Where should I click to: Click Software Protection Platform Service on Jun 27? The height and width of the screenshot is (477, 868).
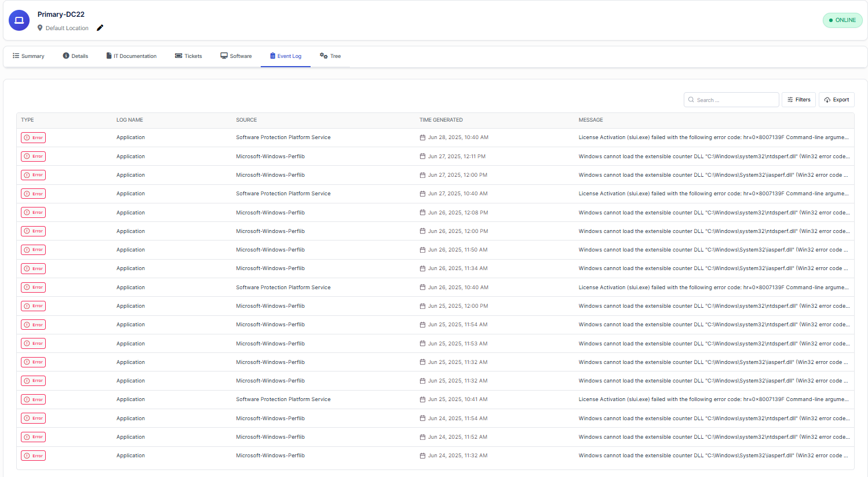pyautogui.click(x=283, y=194)
